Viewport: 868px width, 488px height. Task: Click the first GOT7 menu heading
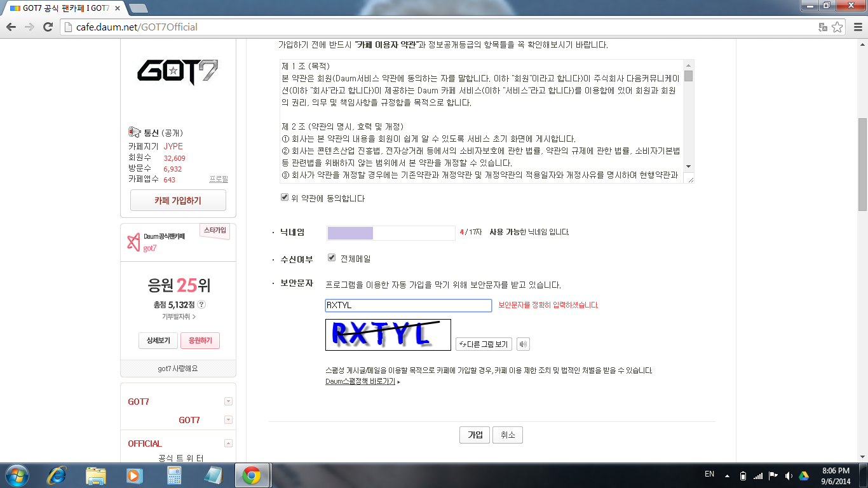pos(139,402)
